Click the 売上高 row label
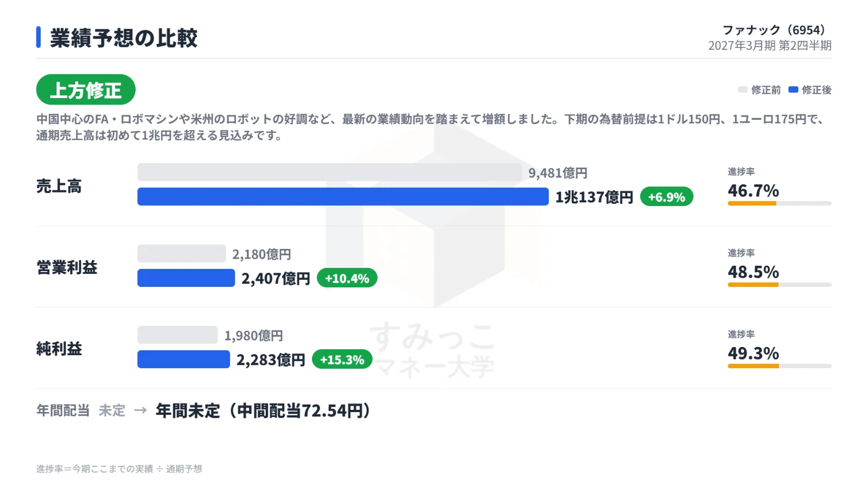 pos(59,186)
